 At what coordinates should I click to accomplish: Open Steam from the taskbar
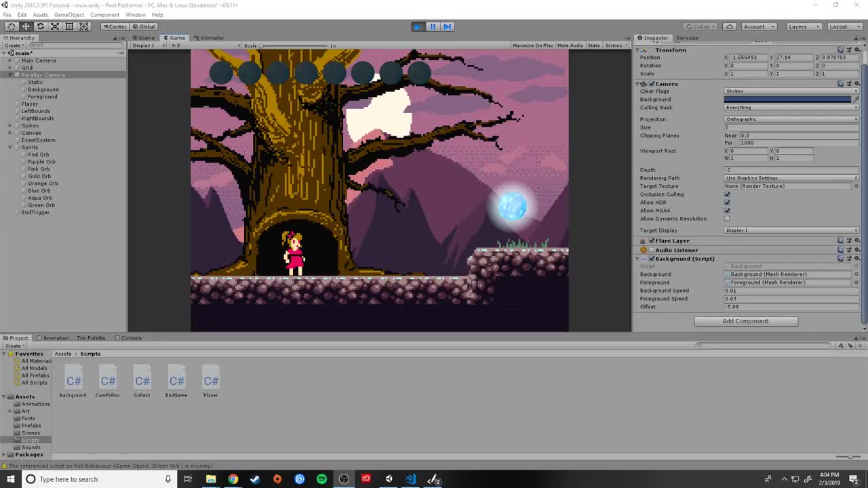coord(255,479)
